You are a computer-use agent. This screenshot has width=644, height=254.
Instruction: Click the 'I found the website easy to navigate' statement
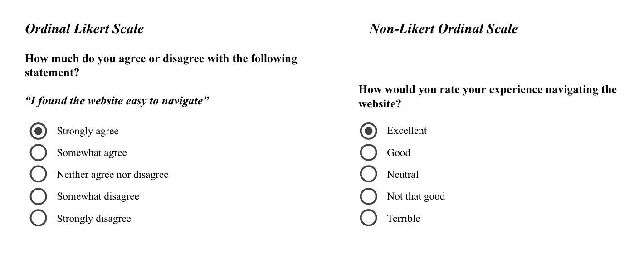117,101
